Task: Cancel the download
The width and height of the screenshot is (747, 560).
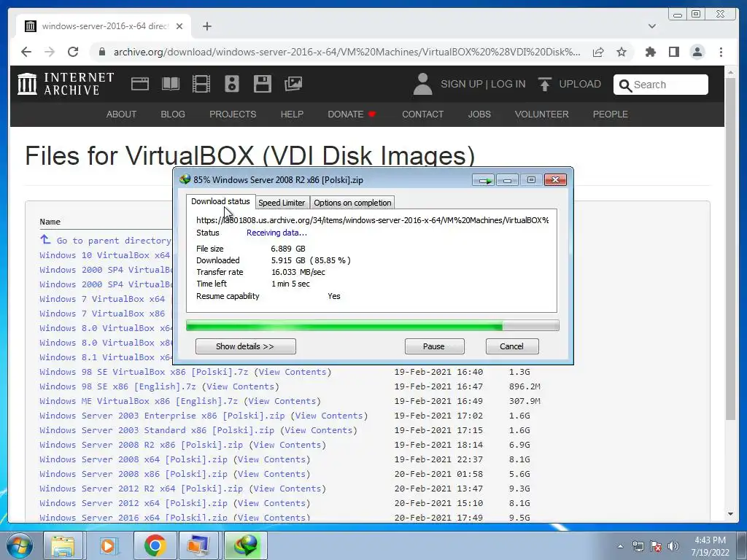Action: [512, 346]
